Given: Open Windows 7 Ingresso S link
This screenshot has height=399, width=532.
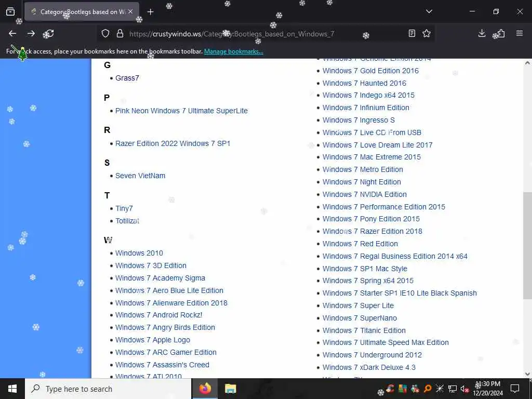Looking at the screenshot, I should point(358,120).
